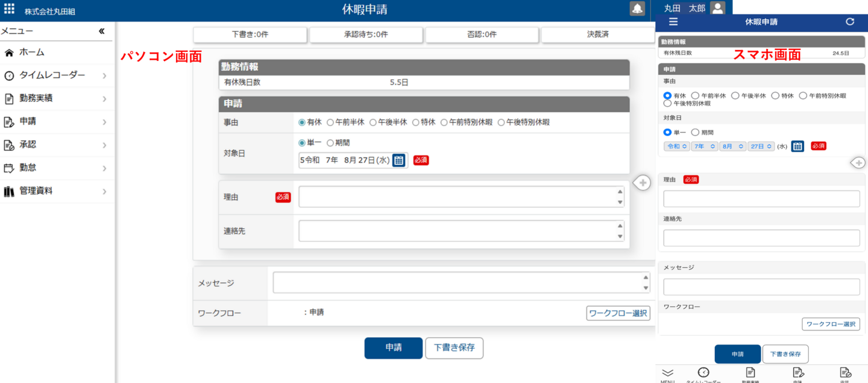Open the 令和 era dropdown on smartphone
Viewport: 868px width, 383px height.
click(x=676, y=146)
